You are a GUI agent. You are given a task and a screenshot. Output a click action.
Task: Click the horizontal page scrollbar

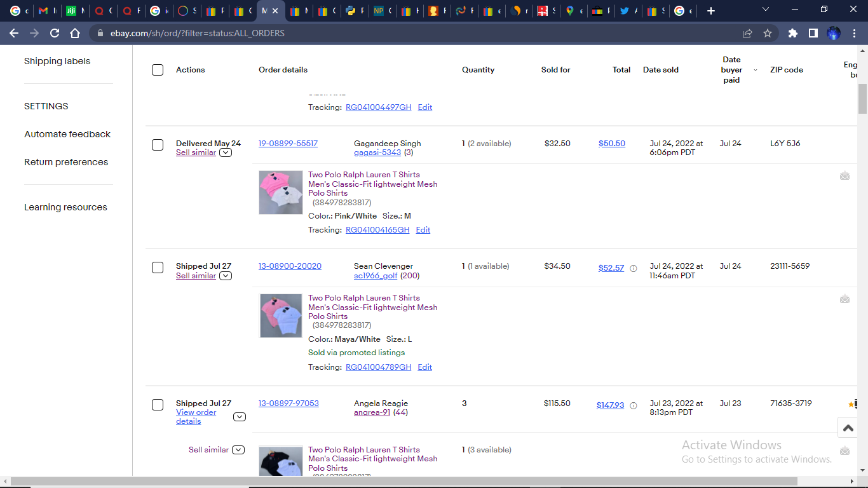pyautogui.click(x=403, y=482)
